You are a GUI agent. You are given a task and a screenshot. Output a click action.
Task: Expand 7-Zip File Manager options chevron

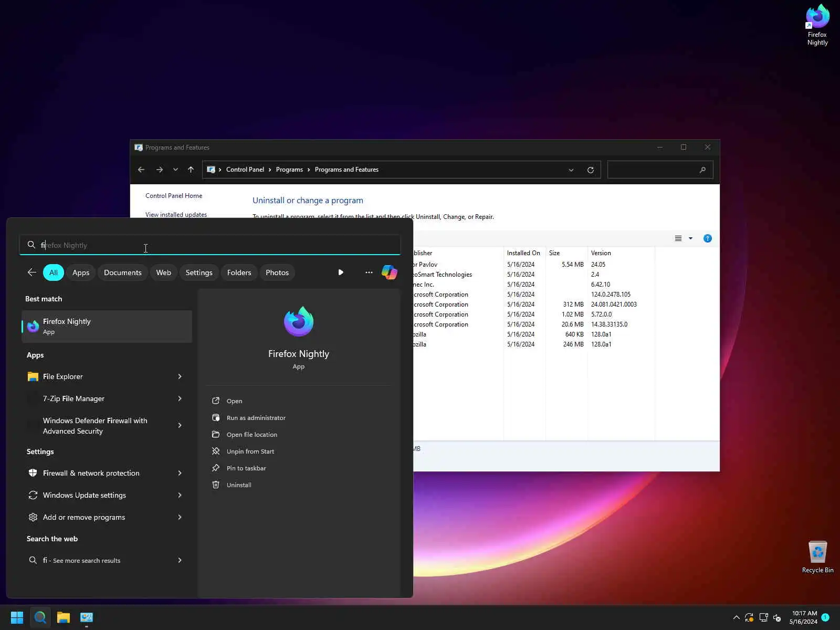coord(180,398)
